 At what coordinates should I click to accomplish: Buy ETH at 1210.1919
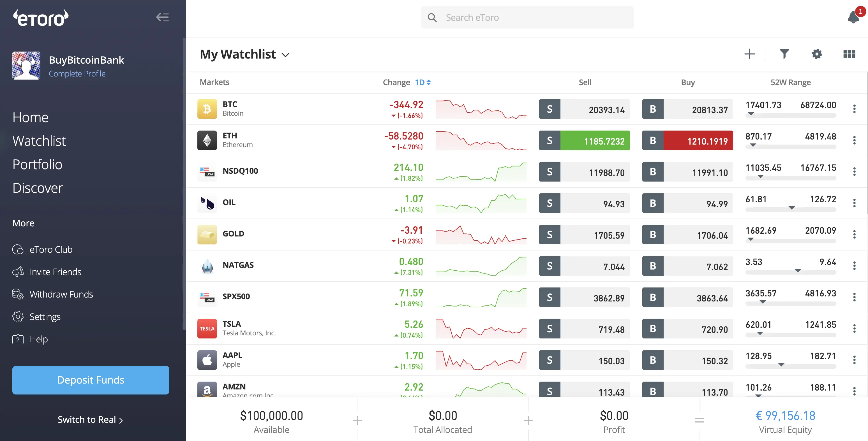pyautogui.click(x=687, y=140)
